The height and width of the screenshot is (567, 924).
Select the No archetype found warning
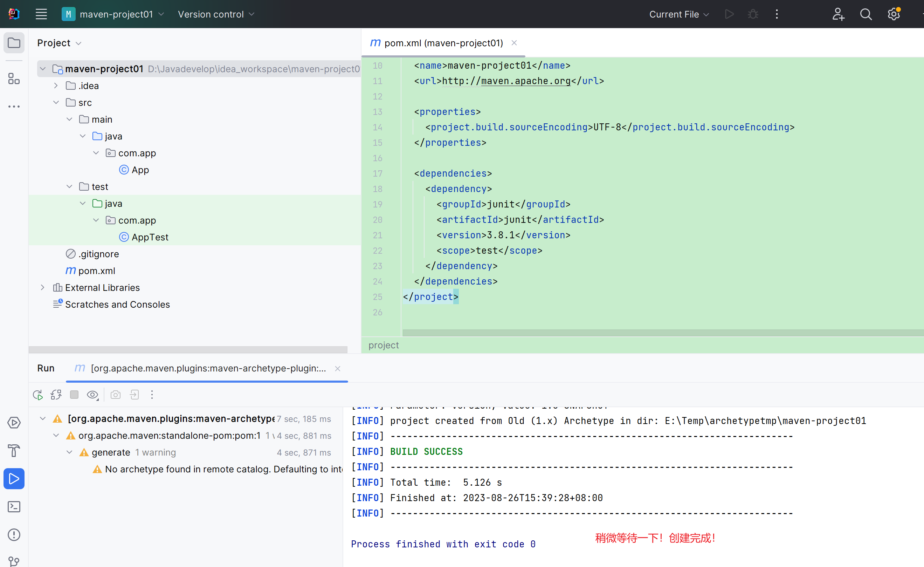point(218,469)
